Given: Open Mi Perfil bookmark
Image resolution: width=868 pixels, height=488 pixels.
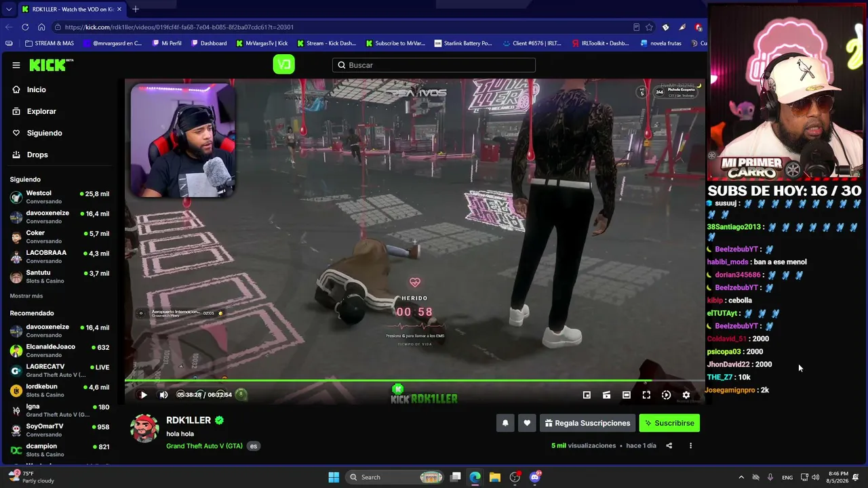Looking at the screenshot, I should click(167, 43).
